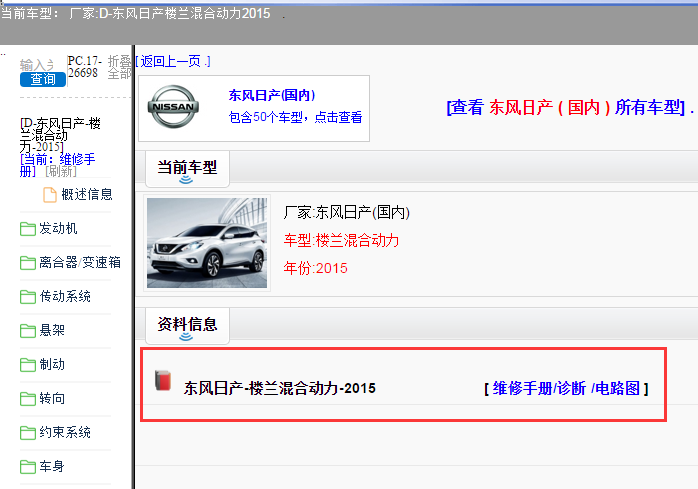Click the red book icon beside 东风日产-楼兰混合动力-2015
This screenshot has width=698, height=489.
pyautogui.click(x=163, y=380)
